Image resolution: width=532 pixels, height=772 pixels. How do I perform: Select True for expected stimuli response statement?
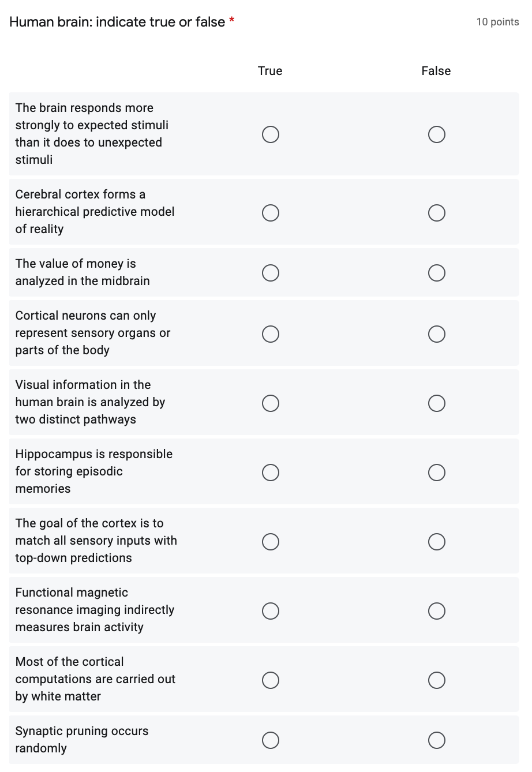pyautogui.click(x=271, y=134)
